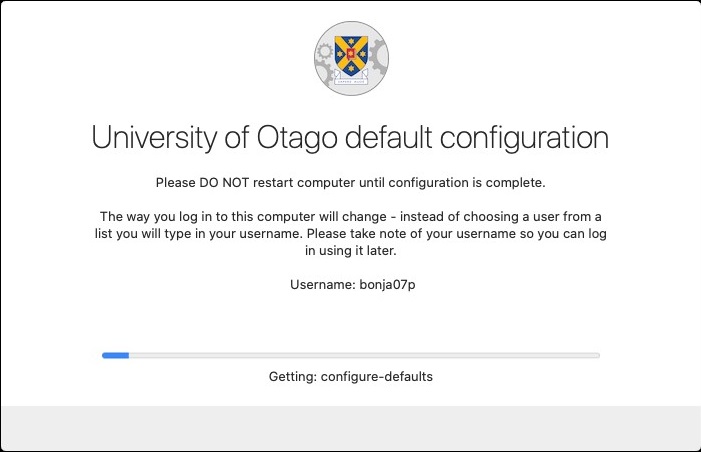Click the line starting "The way you log in"
The height and width of the screenshot is (452, 701).
click(350, 216)
